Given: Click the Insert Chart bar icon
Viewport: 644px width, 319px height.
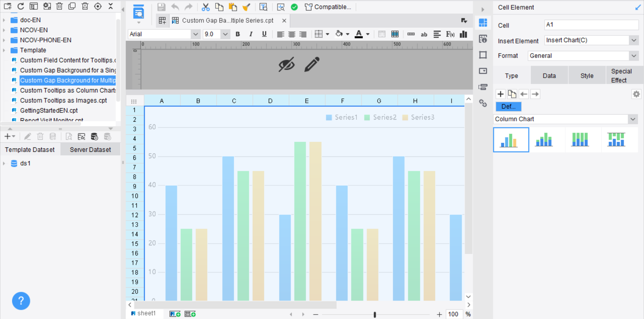Looking at the screenshot, I should coord(464,34).
